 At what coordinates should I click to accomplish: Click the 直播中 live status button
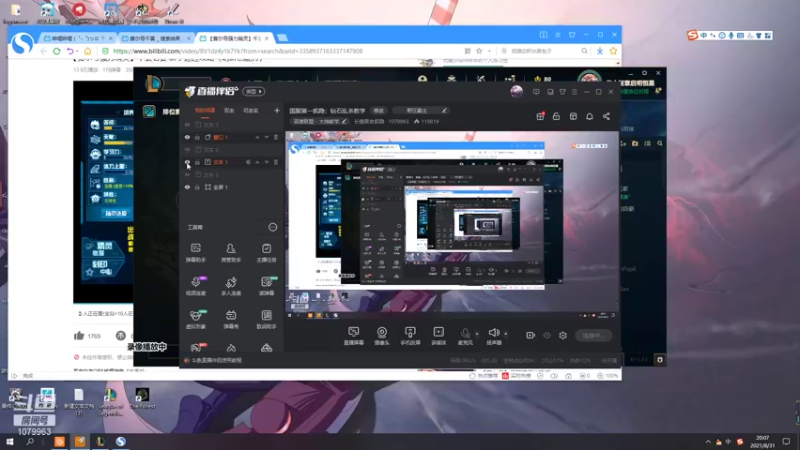coord(593,335)
